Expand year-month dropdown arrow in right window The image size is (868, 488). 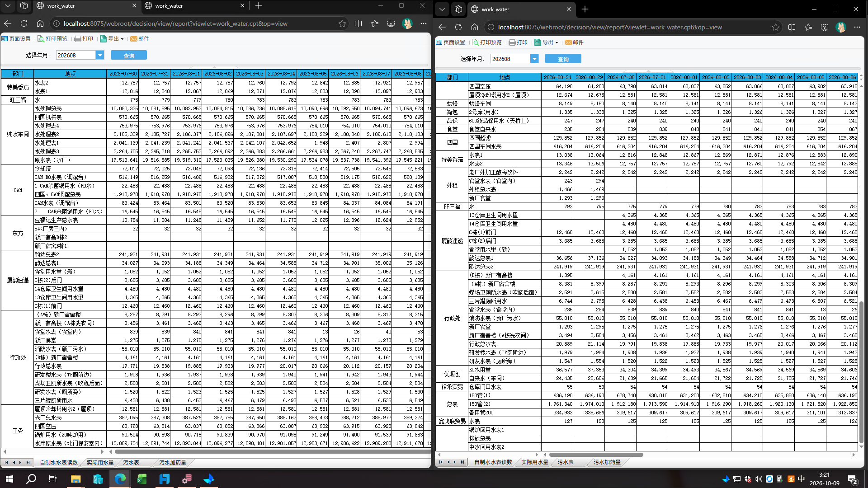(x=534, y=59)
